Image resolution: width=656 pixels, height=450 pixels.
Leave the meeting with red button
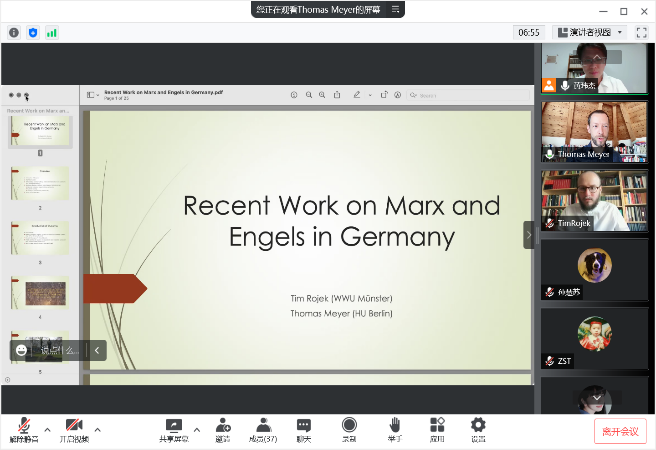tap(620, 431)
